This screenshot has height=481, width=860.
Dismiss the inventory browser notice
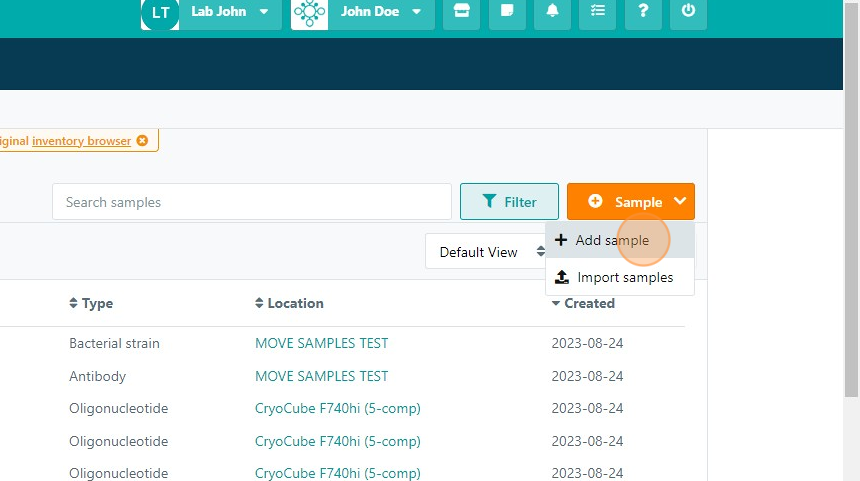(142, 141)
